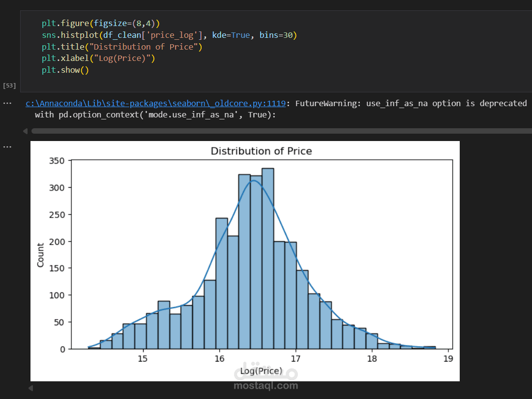Click the plt.show() code line

click(65, 70)
